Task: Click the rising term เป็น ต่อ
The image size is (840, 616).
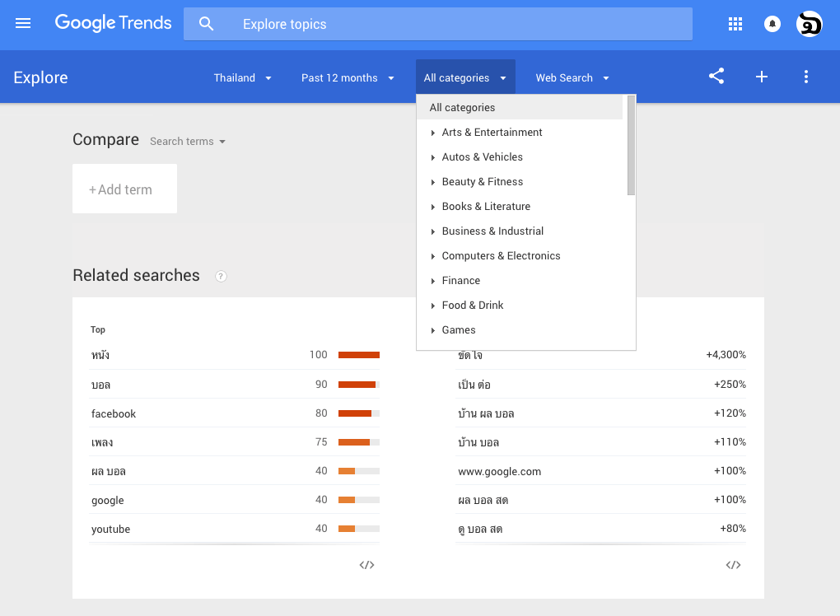Action: tap(474, 385)
